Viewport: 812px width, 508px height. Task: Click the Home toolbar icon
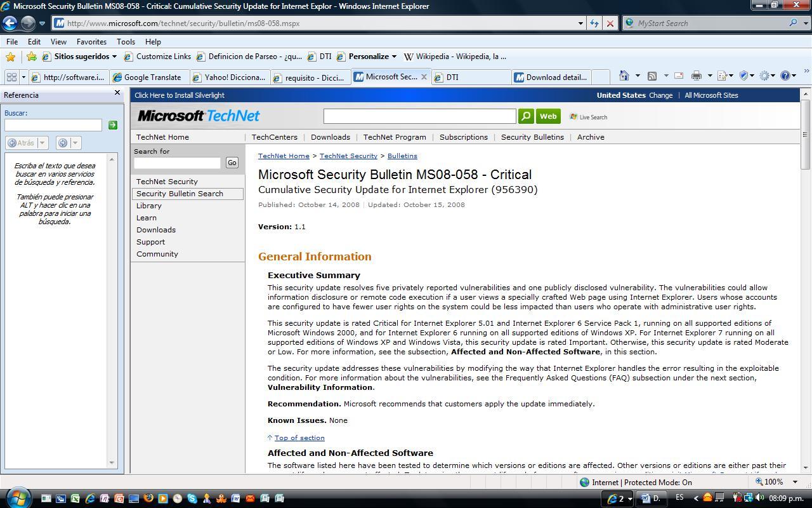pyautogui.click(x=624, y=76)
